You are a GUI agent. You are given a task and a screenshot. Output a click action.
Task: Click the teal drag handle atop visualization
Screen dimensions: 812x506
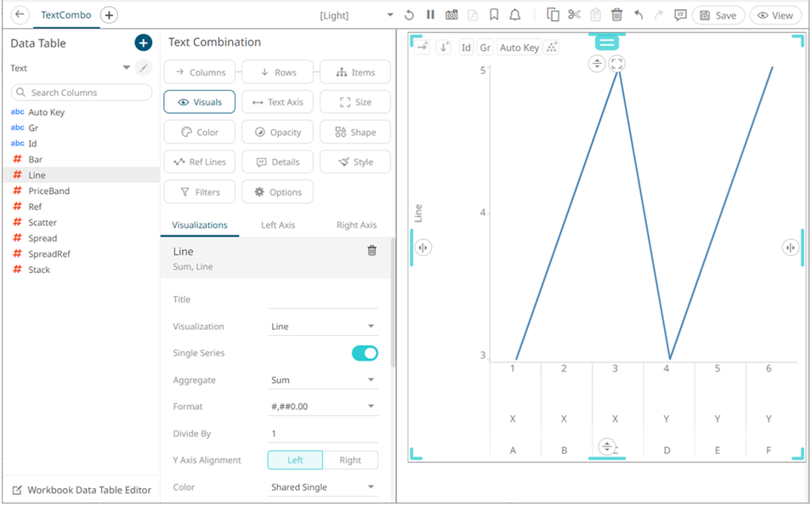607,43
